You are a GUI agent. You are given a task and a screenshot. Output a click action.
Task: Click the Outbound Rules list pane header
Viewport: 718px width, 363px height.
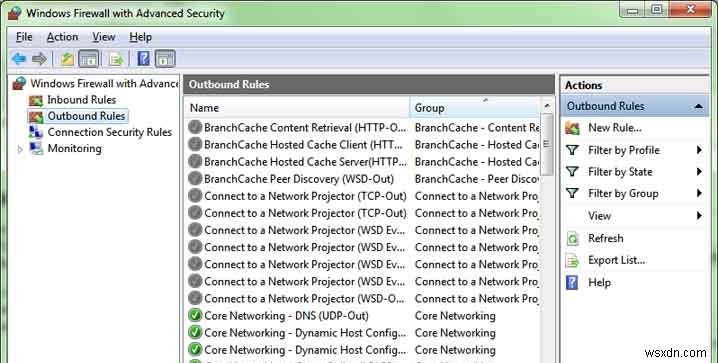click(x=369, y=85)
